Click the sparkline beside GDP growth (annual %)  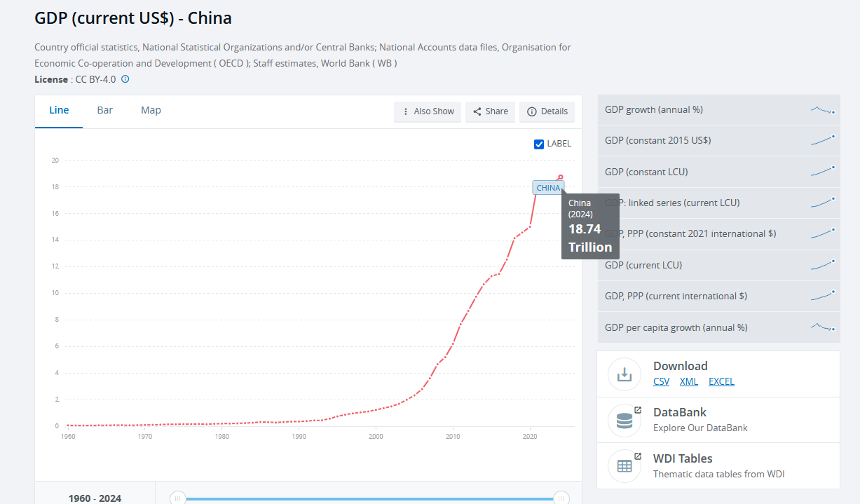pos(823,110)
